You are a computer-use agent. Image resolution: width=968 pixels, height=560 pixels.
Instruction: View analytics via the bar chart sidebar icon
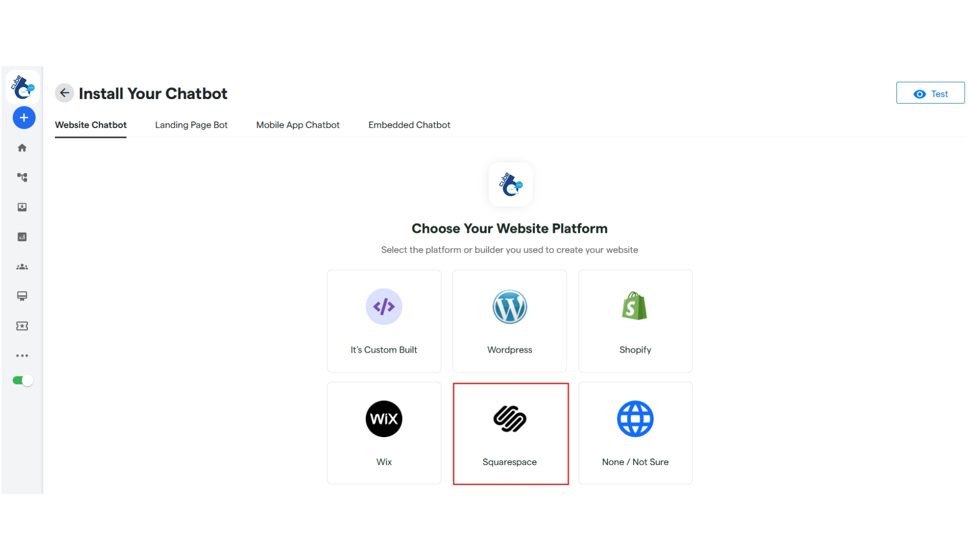tap(22, 237)
